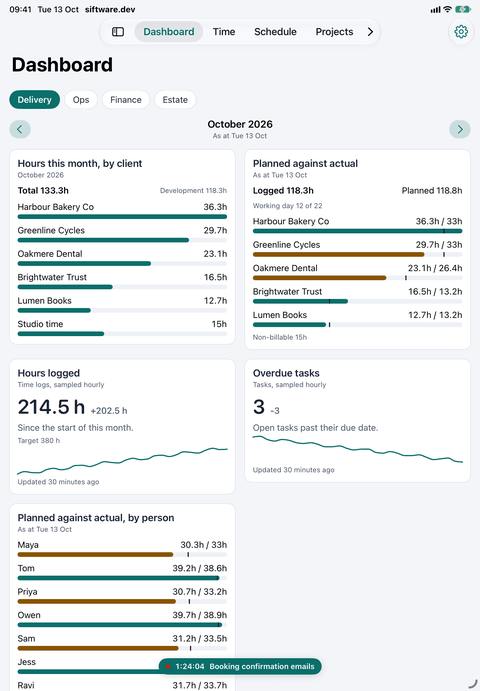Click the Dashboard page heading
480x691 pixels.
(62, 65)
